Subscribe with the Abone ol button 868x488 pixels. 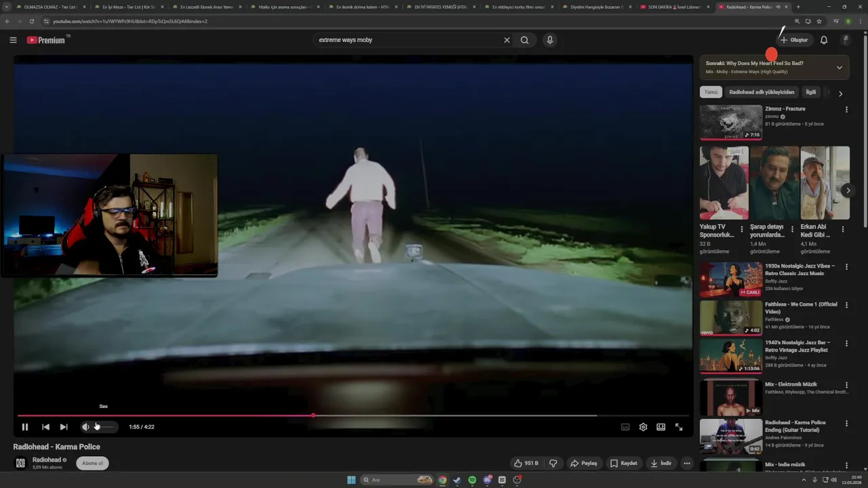click(x=92, y=464)
